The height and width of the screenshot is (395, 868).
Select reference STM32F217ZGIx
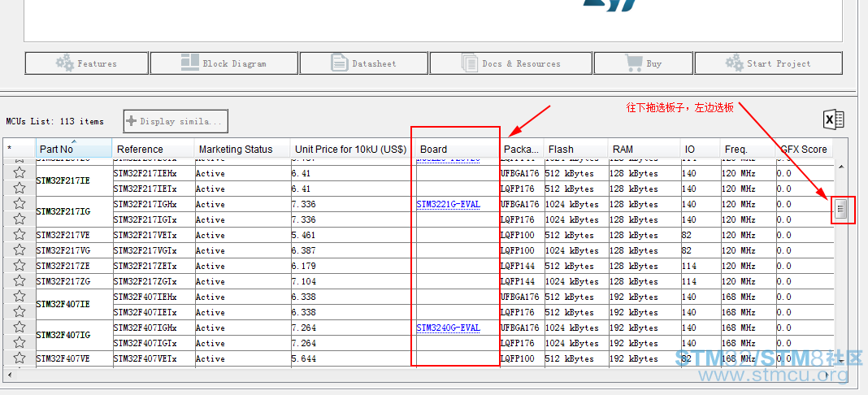click(154, 281)
